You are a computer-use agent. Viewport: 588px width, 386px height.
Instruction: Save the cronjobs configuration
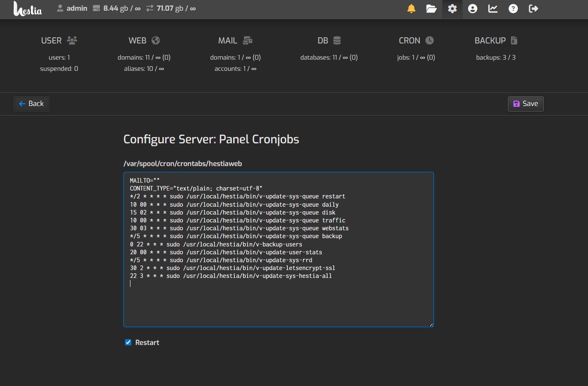click(525, 104)
